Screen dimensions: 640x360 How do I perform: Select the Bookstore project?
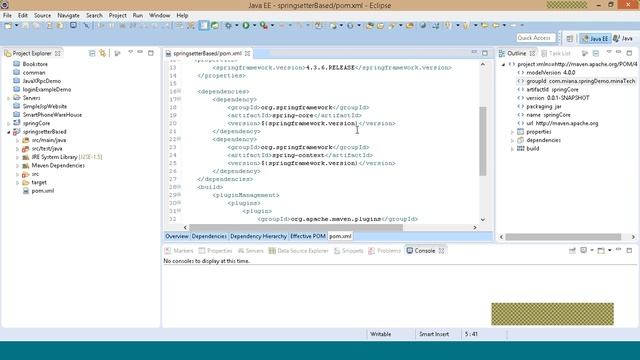[x=35, y=64]
